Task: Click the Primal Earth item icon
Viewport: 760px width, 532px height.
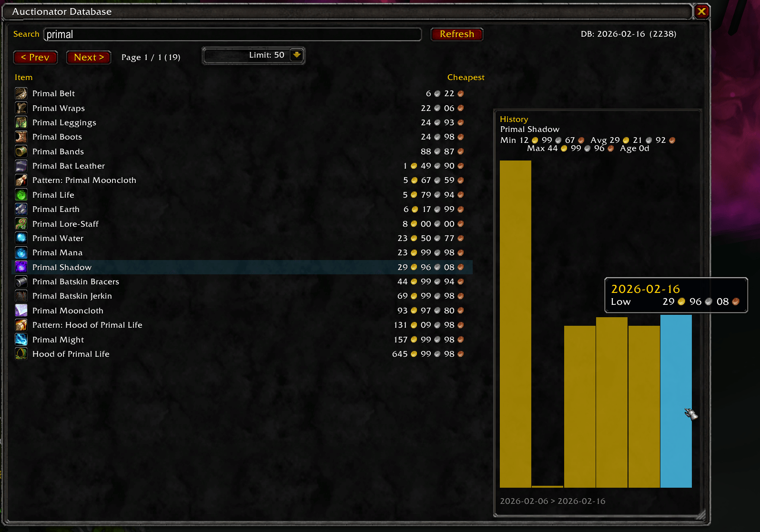Action: point(21,209)
